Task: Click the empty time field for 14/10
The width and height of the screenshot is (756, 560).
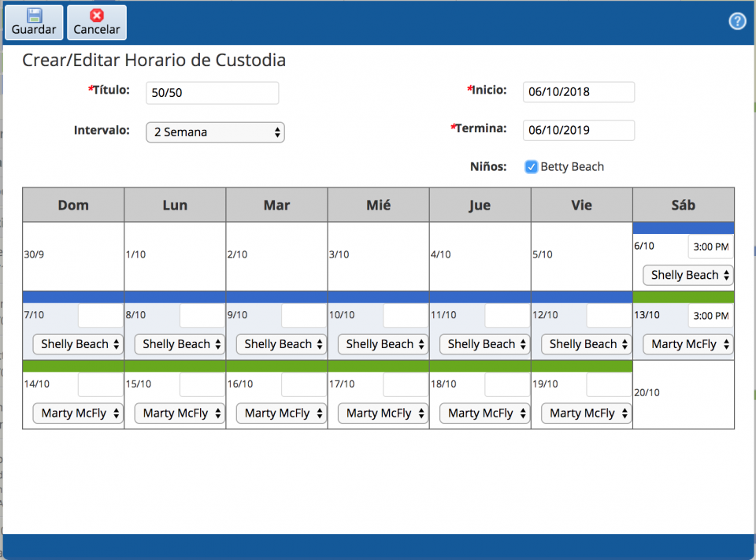Action: click(100, 385)
